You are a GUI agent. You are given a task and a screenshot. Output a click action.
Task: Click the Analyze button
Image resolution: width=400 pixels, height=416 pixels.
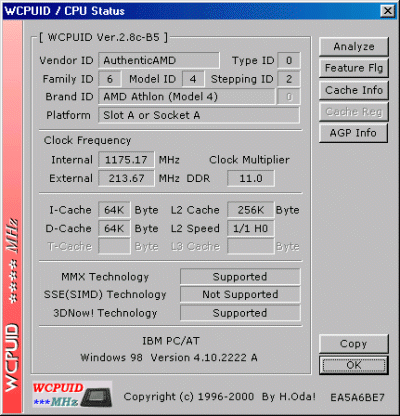354,46
